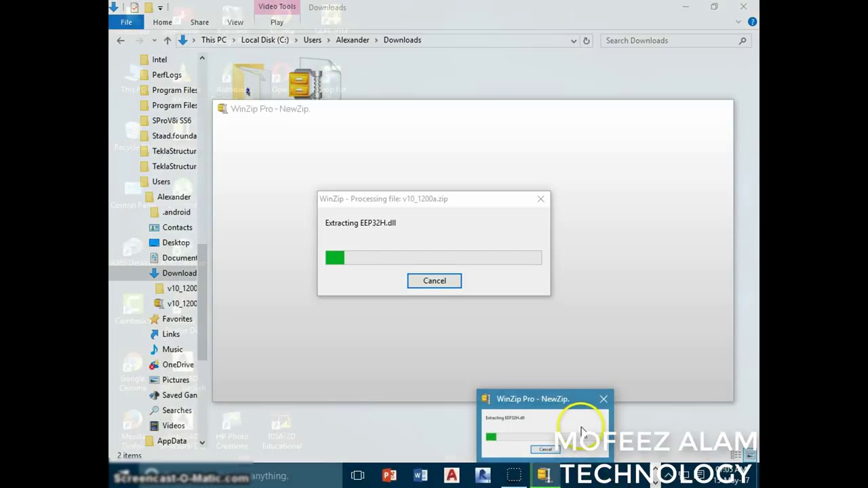Click the WinZip icon on the taskbar
Image resolution: width=868 pixels, height=488 pixels.
tap(544, 475)
